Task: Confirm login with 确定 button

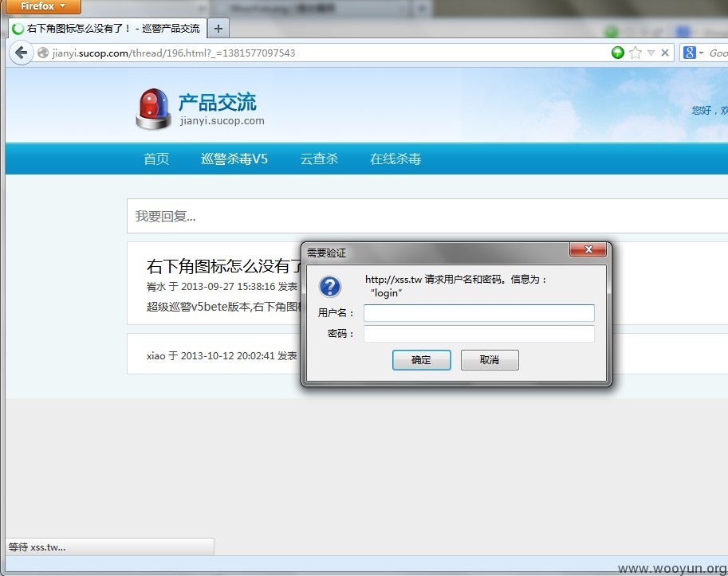Action: [422, 360]
